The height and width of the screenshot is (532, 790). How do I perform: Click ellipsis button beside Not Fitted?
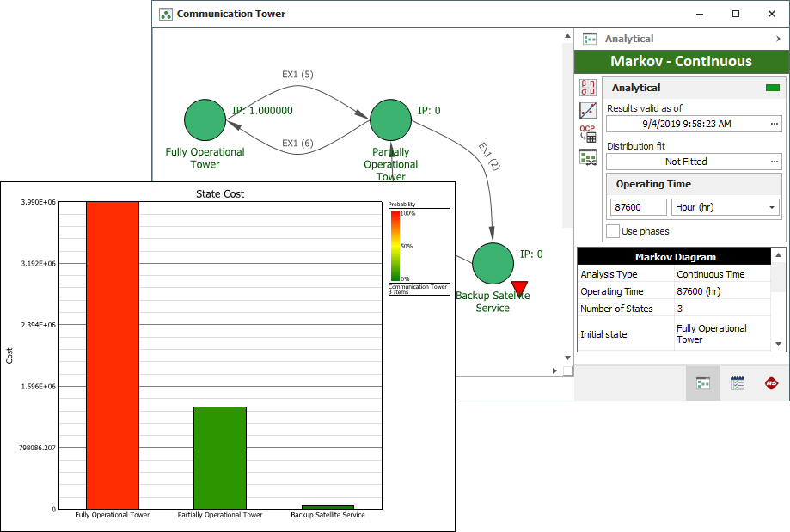(x=774, y=162)
